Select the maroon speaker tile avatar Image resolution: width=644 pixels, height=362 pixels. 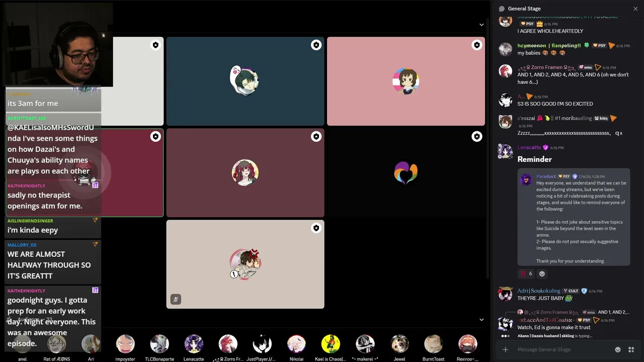pyautogui.click(x=245, y=172)
